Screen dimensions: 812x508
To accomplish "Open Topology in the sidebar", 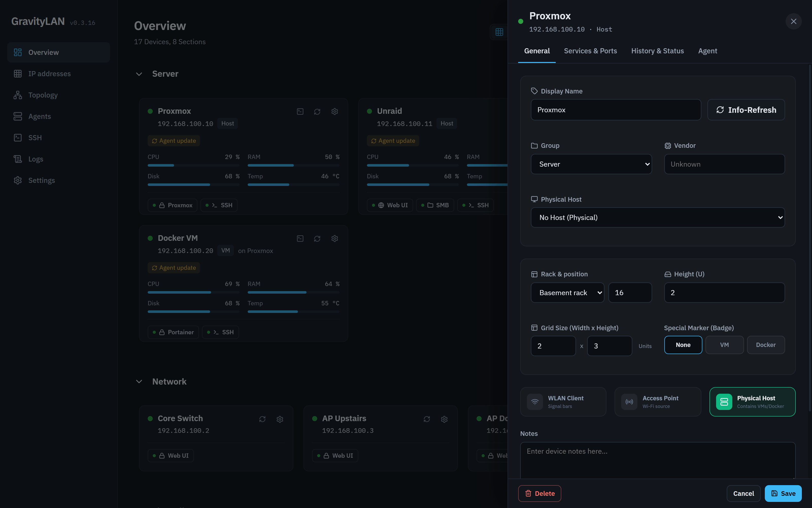I will pyautogui.click(x=58, y=95).
